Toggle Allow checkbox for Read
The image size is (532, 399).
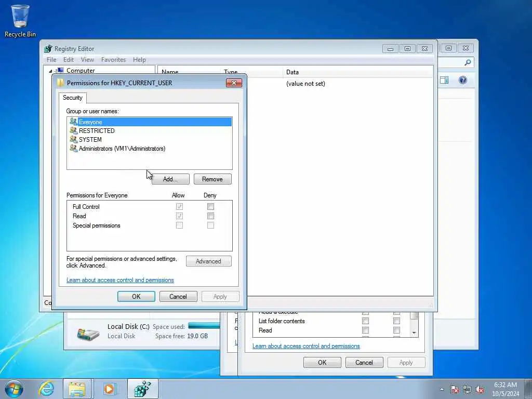click(179, 216)
